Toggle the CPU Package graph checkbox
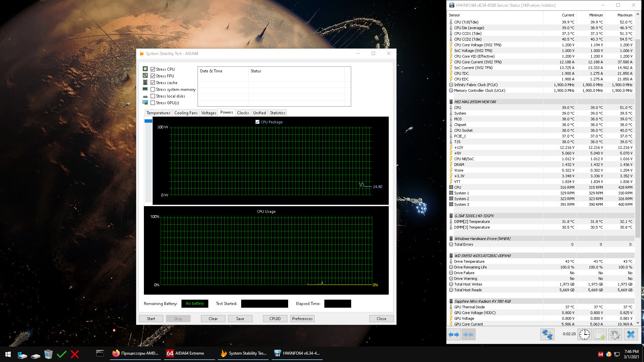 257,122
